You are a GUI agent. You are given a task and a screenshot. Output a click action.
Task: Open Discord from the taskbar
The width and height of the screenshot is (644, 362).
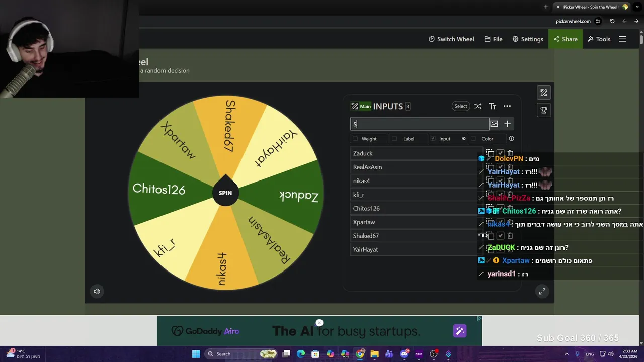[404, 354]
